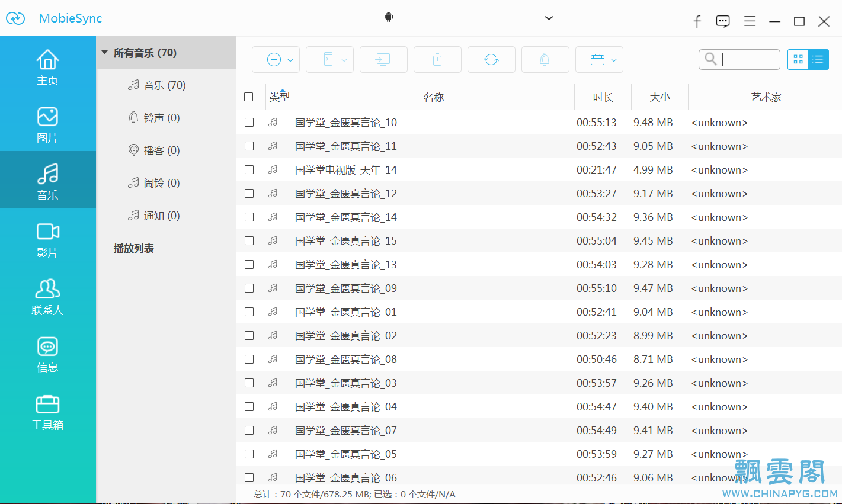The width and height of the screenshot is (842, 504).
Task: Check the box for 国学堂_金匮真言论_09
Action: pyautogui.click(x=249, y=288)
